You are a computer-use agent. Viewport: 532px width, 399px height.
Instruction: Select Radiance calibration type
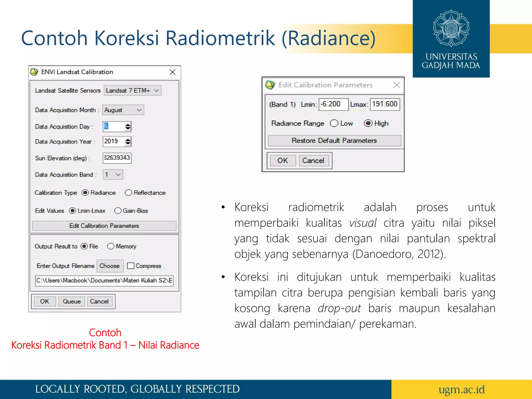pyautogui.click(x=85, y=193)
